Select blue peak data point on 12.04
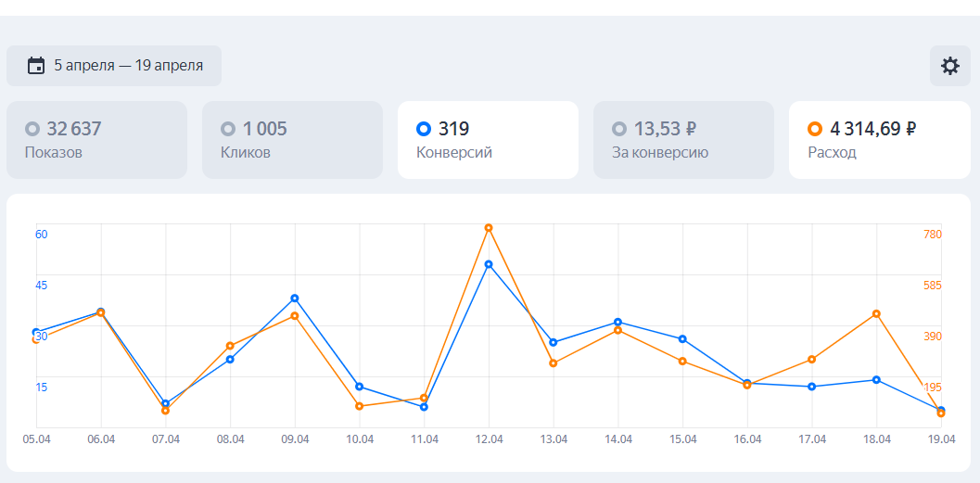The image size is (980, 483). (x=489, y=264)
